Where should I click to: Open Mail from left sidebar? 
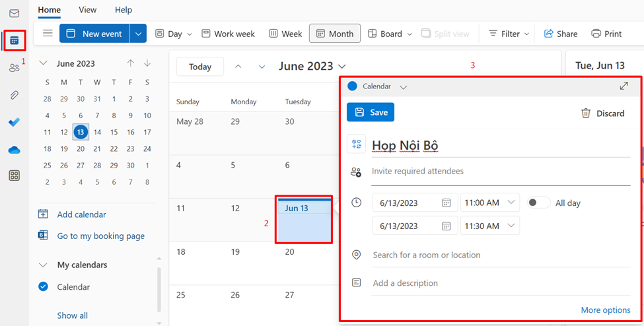tap(15, 14)
